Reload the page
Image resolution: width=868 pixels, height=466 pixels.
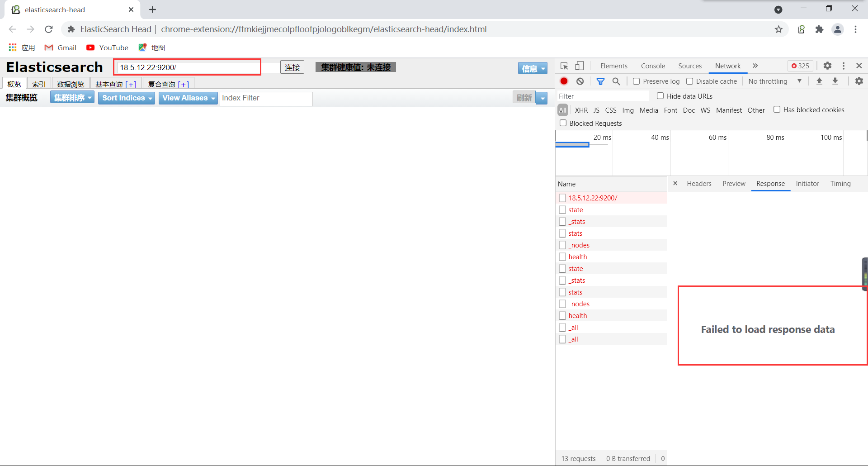point(49,29)
